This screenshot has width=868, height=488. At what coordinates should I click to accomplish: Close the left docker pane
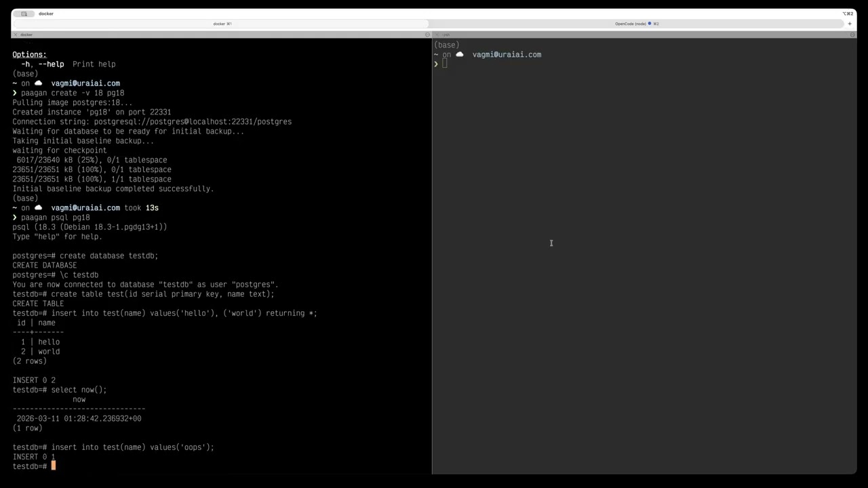coord(16,35)
